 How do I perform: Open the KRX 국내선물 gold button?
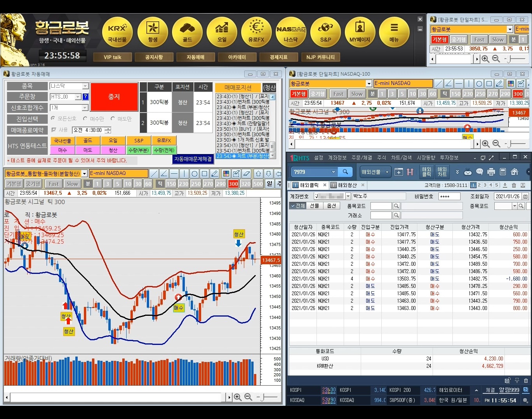pyautogui.click(x=117, y=32)
